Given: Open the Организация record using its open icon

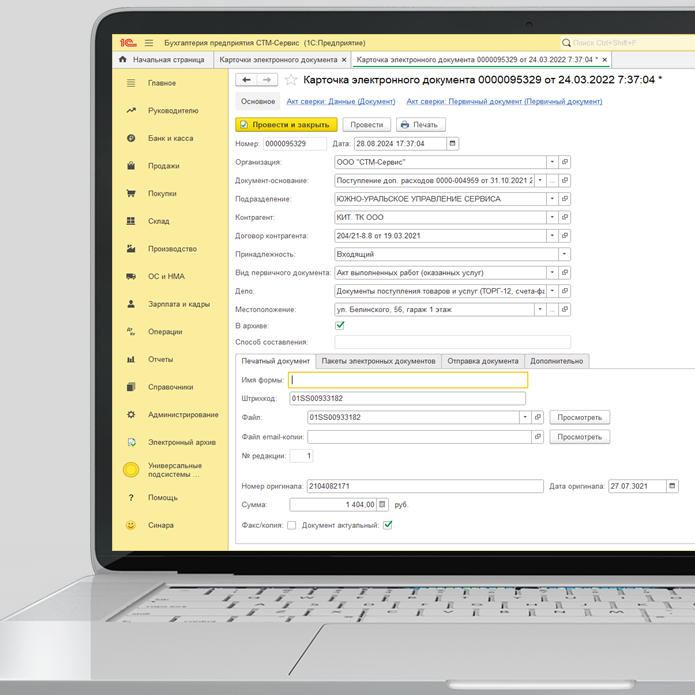Looking at the screenshot, I should (x=565, y=162).
